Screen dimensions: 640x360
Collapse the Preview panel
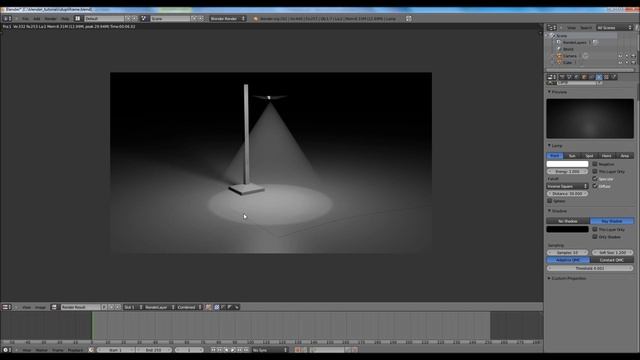pos(549,92)
